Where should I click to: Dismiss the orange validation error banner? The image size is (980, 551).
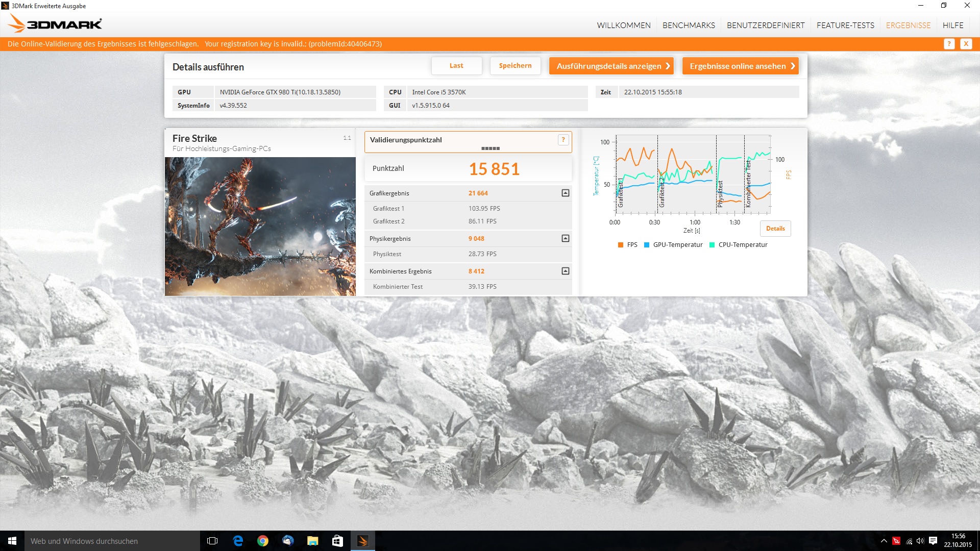coord(966,44)
